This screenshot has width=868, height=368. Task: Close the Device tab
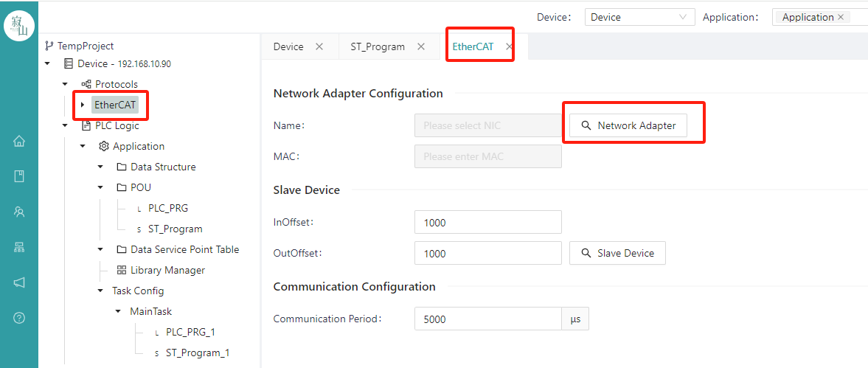(319, 46)
